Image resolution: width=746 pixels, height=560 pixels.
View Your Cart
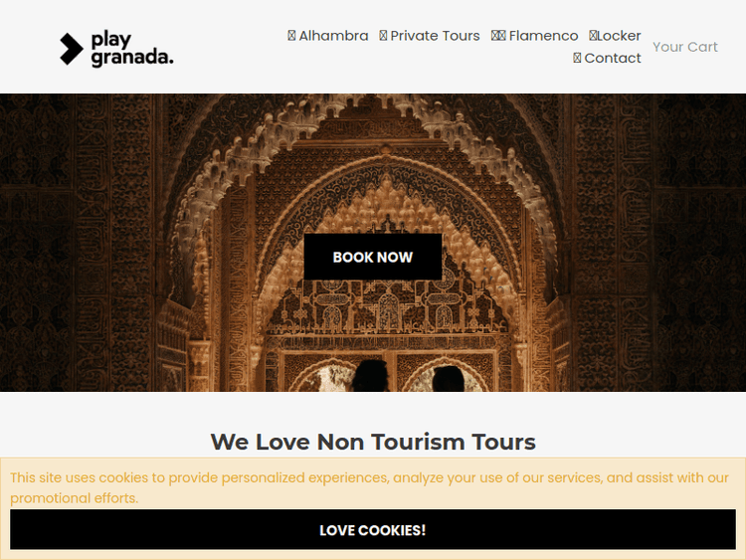point(685,47)
